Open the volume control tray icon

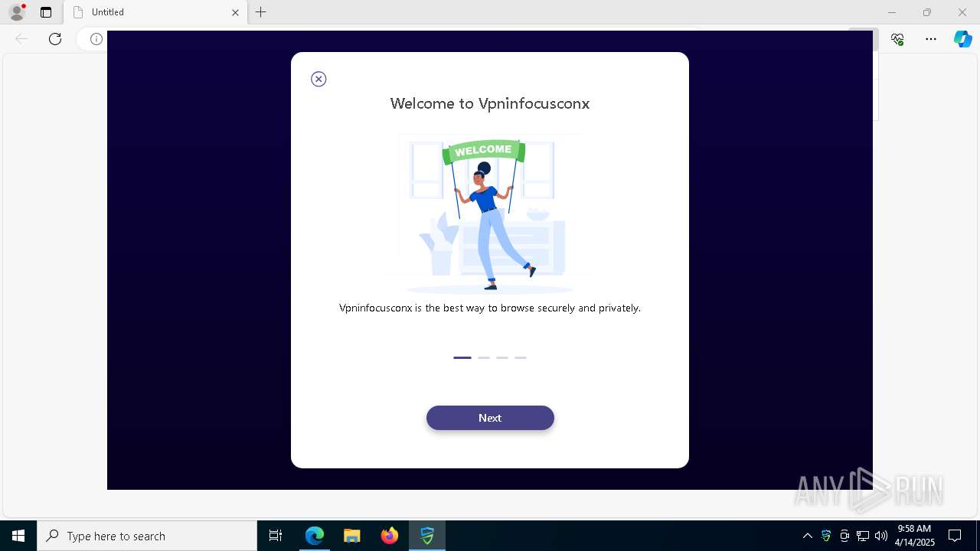click(881, 536)
